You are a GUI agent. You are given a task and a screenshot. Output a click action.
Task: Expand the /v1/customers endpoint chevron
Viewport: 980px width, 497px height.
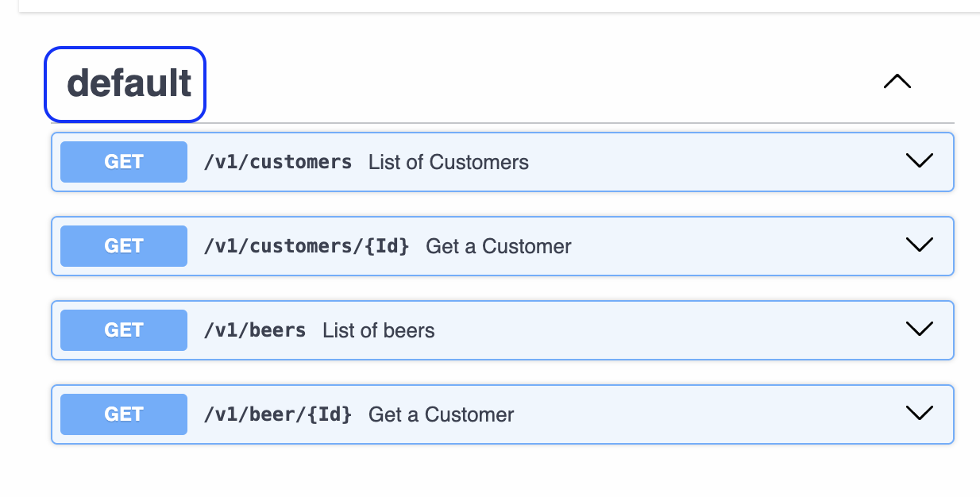tap(919, 161)
